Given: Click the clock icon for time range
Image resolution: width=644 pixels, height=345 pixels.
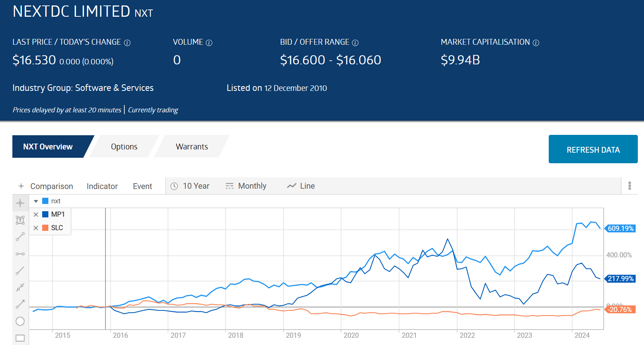Looking at the screenshot, I should point(174,186).
